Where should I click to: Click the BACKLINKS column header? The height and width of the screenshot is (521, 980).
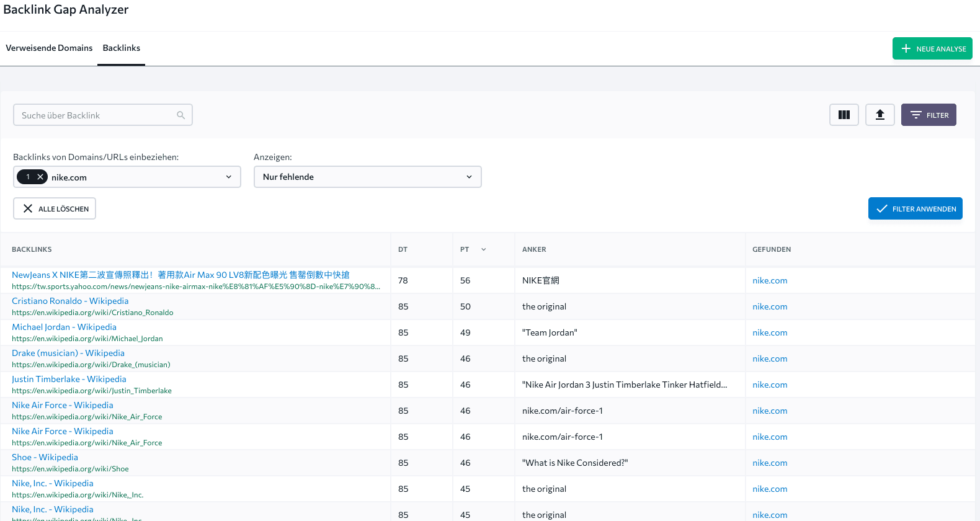tap(32, 249)
